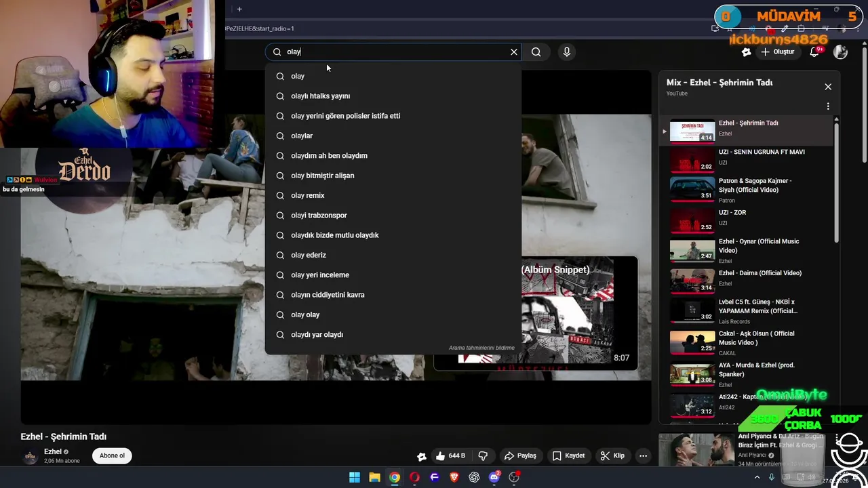Click the magnifier icon inside the search field
This screenshot has height=488, width=868.
tap(277, 52)
